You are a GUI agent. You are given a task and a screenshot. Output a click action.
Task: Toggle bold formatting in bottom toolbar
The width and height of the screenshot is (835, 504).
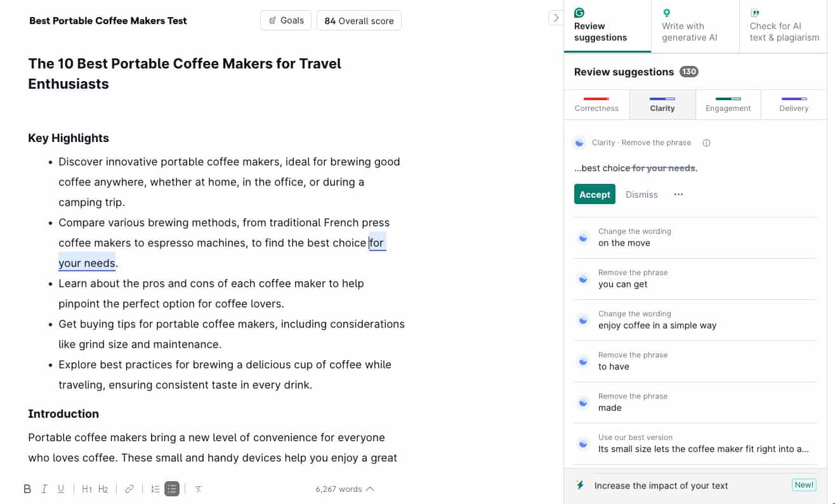(x=27, y=489)
